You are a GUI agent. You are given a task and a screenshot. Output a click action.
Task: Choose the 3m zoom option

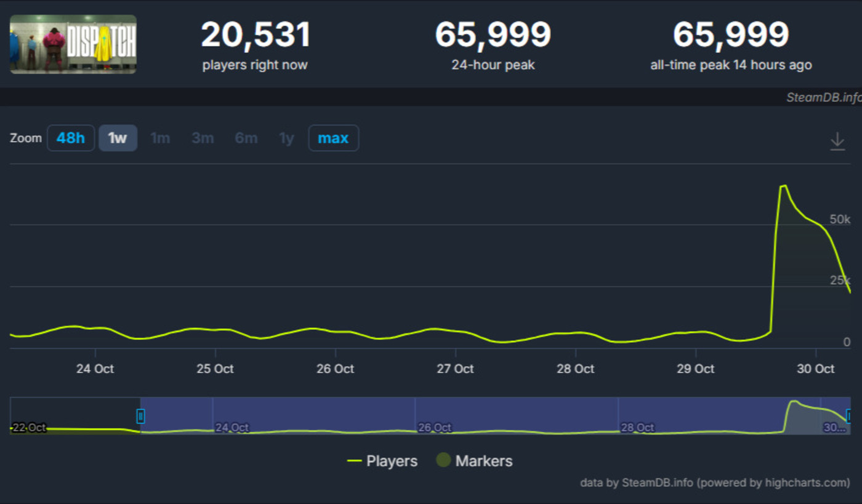(203, 138)
